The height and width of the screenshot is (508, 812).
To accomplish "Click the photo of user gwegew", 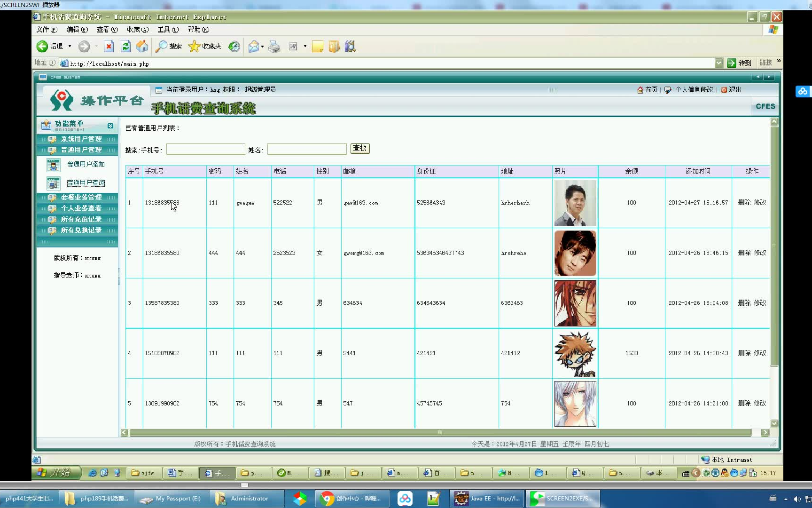I will click(575, 203).
